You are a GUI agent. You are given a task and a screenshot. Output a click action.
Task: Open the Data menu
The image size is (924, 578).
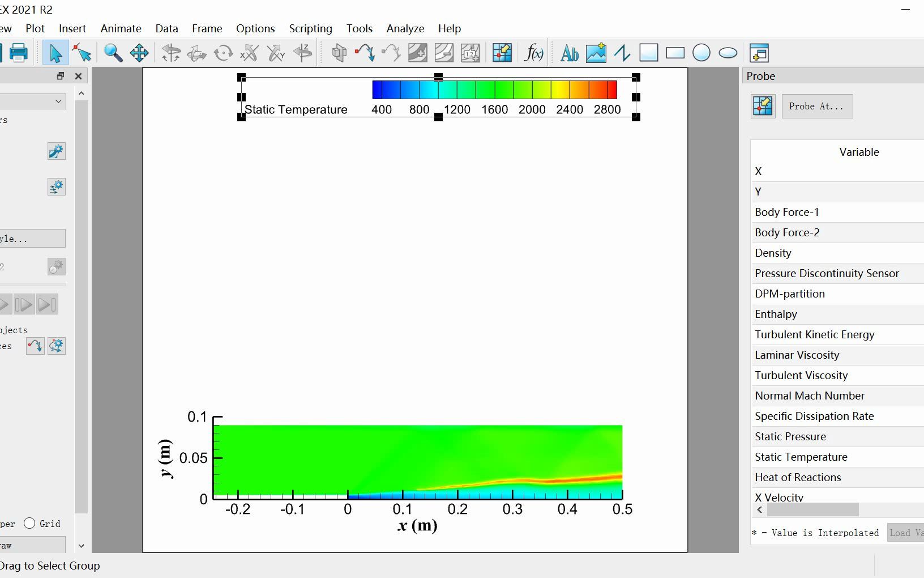pyautogui.click(x=166, y=28)
